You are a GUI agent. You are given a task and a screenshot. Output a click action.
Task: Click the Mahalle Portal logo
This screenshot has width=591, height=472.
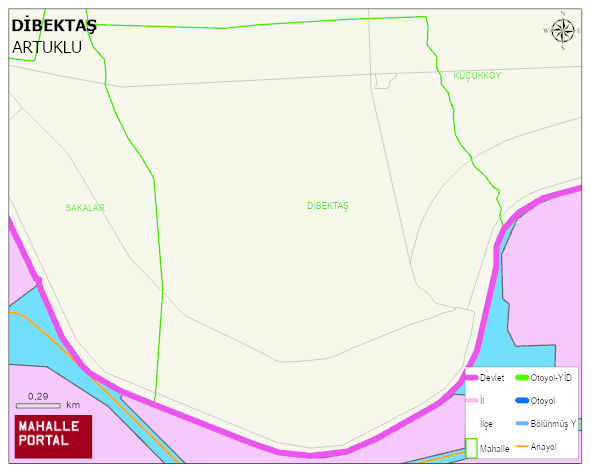[53, 437]
